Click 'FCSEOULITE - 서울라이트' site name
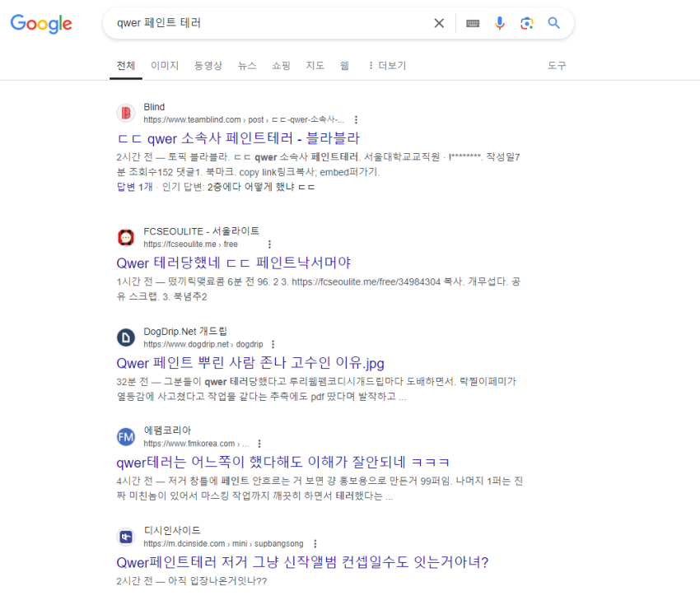The image size is (700, 605). (201, 231)
